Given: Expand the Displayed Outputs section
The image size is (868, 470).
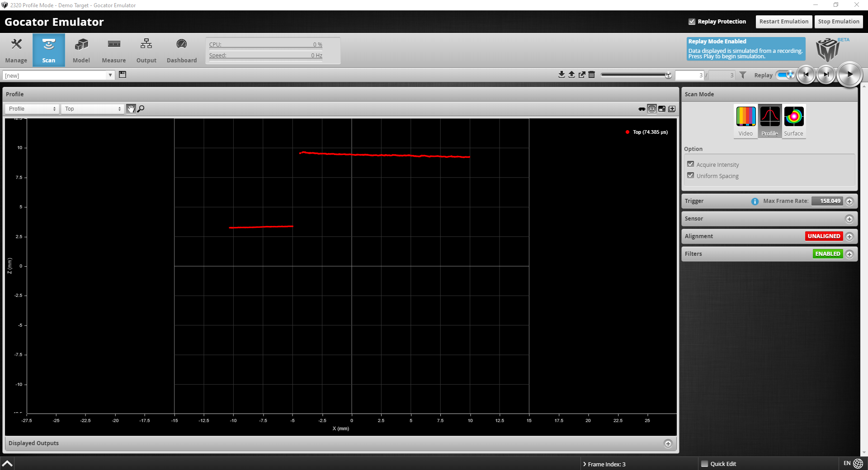Looking at the screenshot, I should [668, 443].
